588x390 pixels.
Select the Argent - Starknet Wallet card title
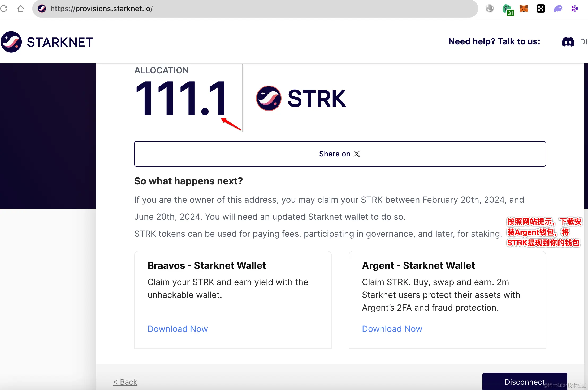[418, 265]
